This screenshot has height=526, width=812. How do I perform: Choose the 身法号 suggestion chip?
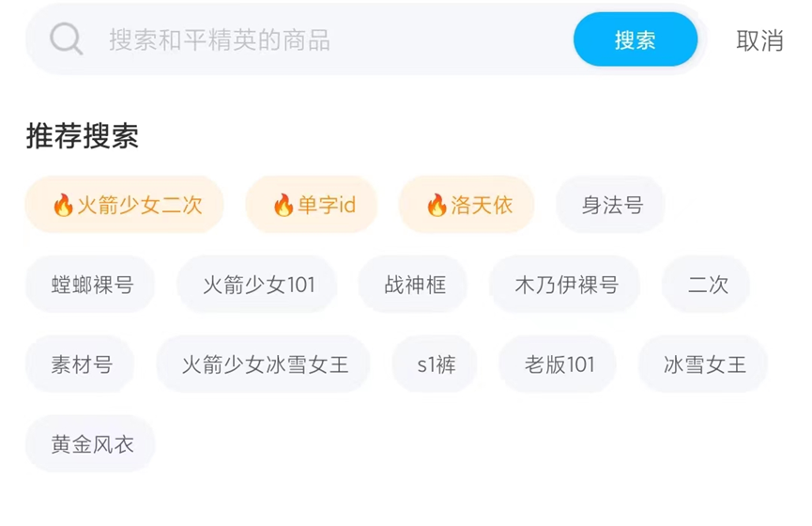611,205
